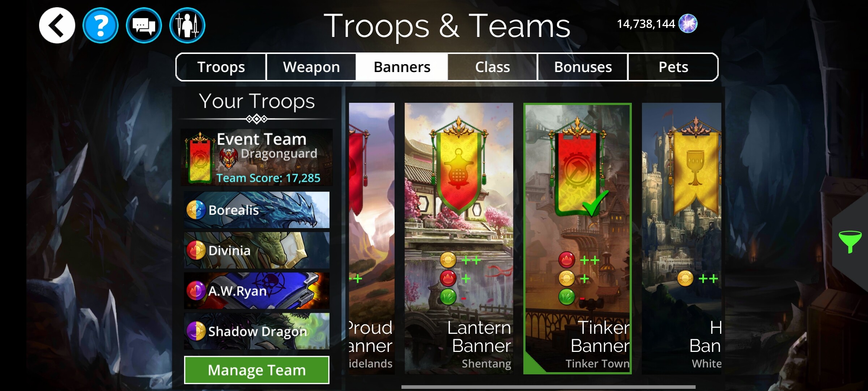Click Borealis mana color gem
Screen dimensions: 868x391
196,210
